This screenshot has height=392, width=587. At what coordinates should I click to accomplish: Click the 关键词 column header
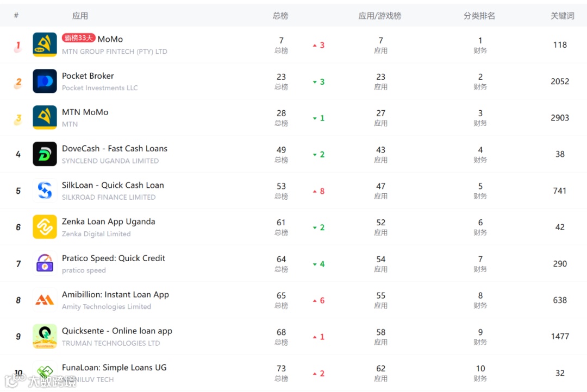click(x=563, y=16)
